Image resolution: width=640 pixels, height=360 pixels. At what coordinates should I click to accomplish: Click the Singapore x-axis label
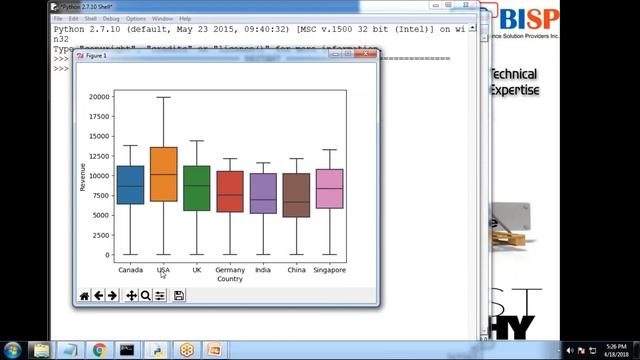coord(329,270)
